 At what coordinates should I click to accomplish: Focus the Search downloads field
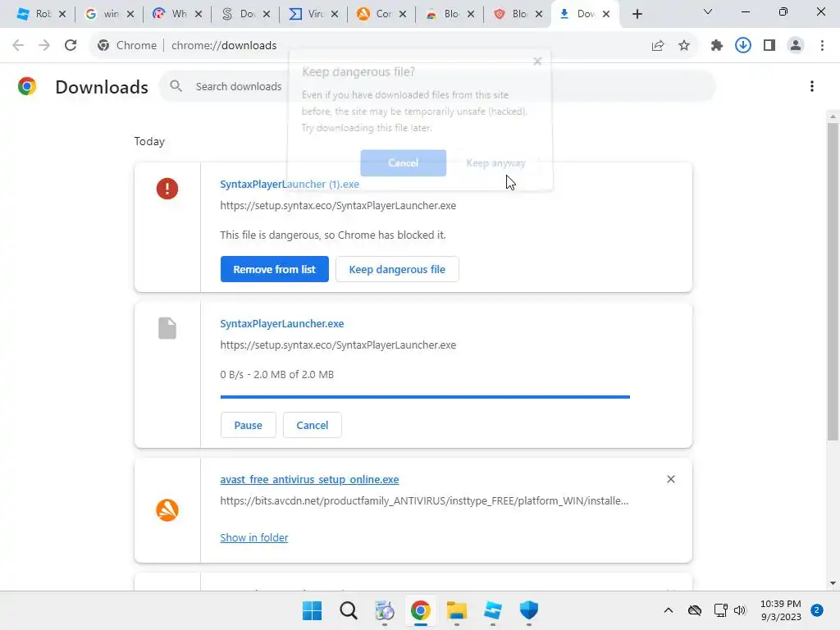436,86
